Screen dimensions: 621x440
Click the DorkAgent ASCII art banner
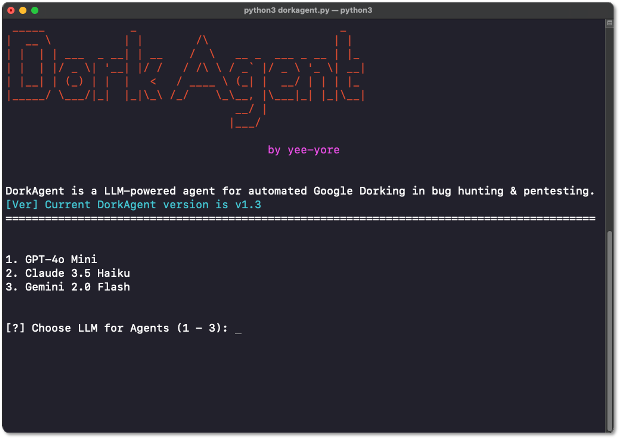pos(185,78)
